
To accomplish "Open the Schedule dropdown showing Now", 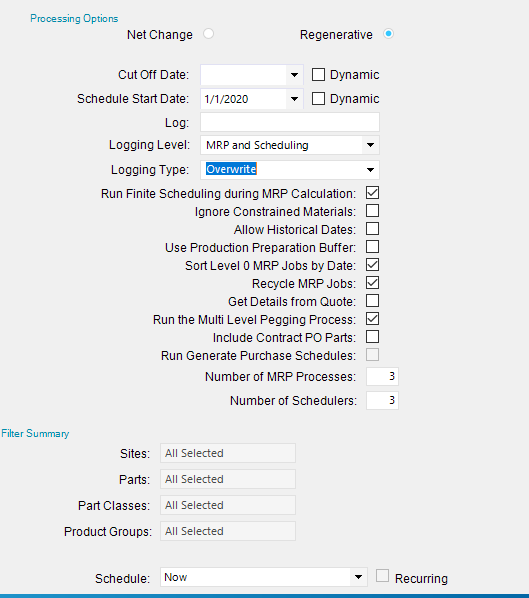I will (358, 577).
